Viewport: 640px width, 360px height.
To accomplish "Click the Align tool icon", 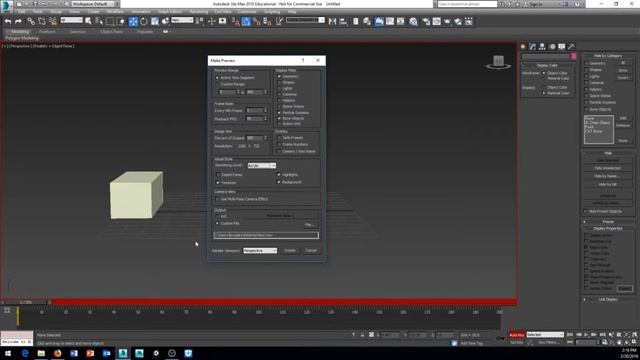I will [x=343, y=21].
